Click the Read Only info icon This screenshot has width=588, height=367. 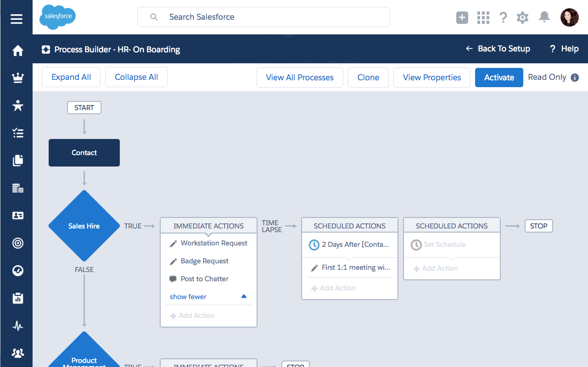[x=575, y=78]
